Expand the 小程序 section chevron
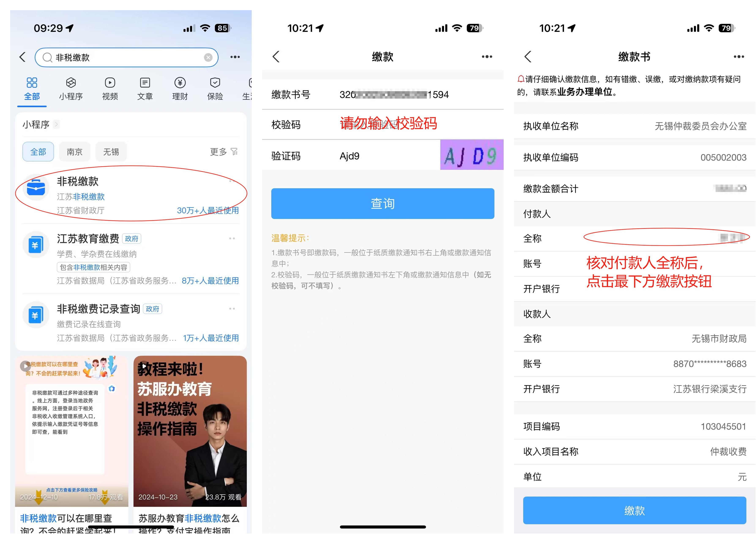 point(56,124)
